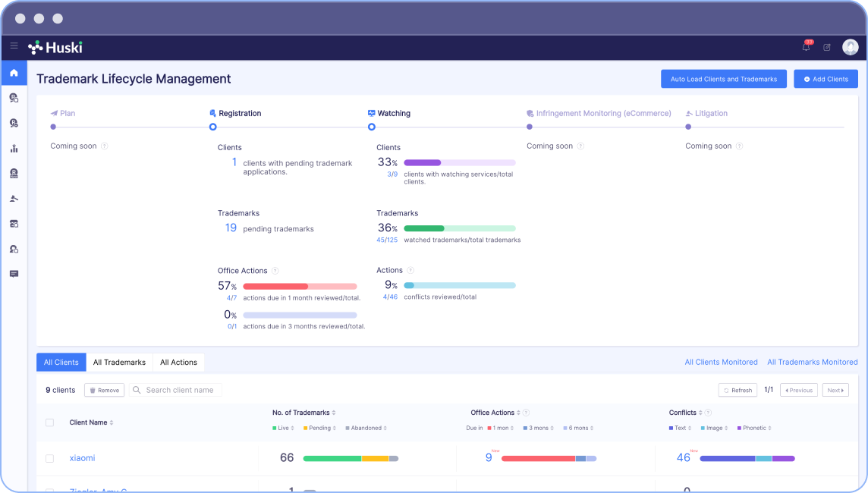Open the hamburger menu beside Huski logo

(x=14, y=46)
